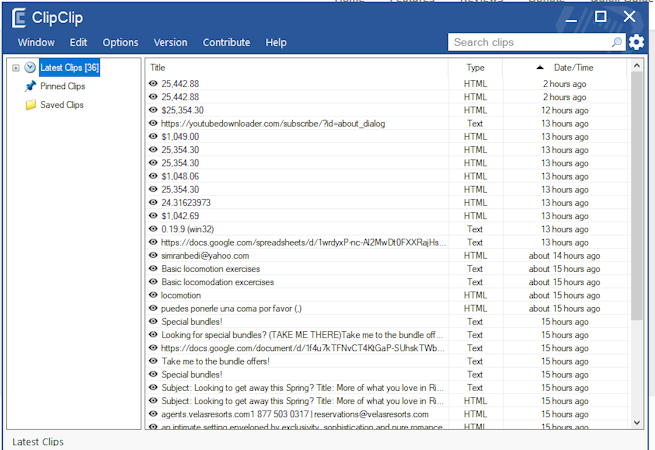Preview eye icon for locomotion clip
The width and height of the screenshot is (655, 450).
[x=153, y=295]
